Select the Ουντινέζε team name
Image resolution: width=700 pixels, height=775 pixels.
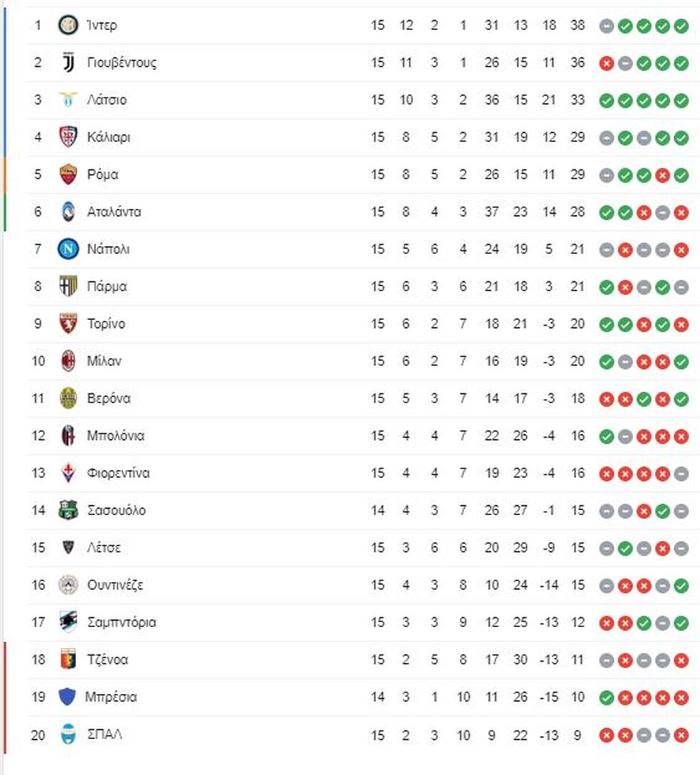click(x=115, y=586)
